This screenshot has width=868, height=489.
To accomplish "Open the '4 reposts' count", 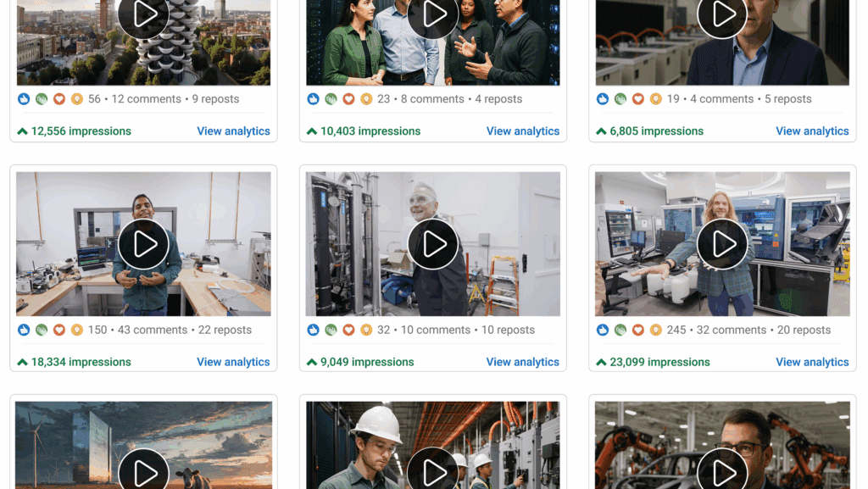I will point(498,99).
